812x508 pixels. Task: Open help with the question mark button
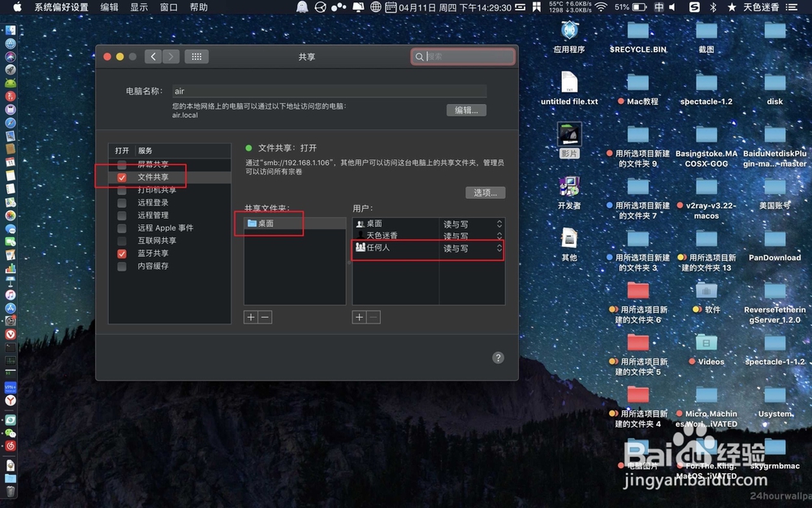pos(498,358)
